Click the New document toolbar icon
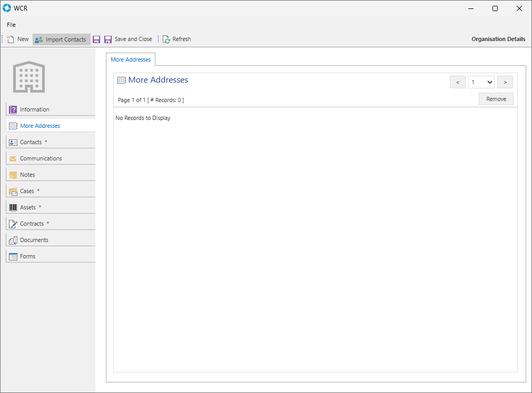Image resolution: width=532 pixels, height=393 pixels. [11, 39]
